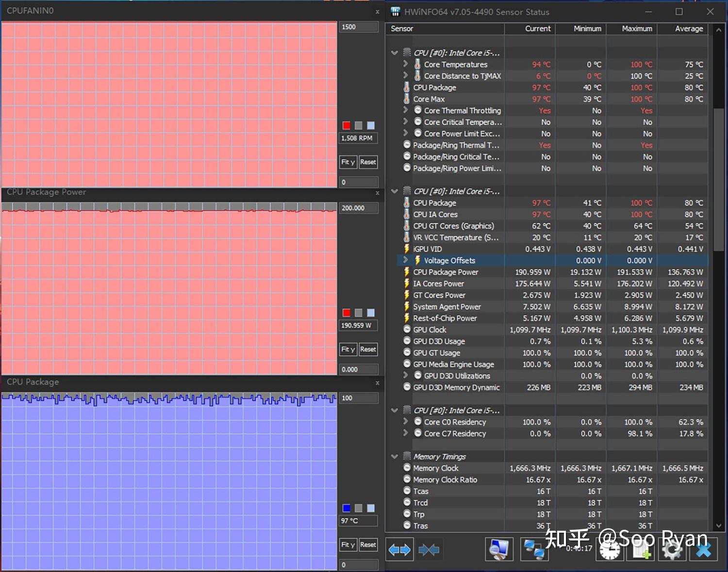This screenshot has height=572, width=728.
Task: Click Reset in CPU Package Power graph
Action: pyautogui.click(x=368, y=349)
